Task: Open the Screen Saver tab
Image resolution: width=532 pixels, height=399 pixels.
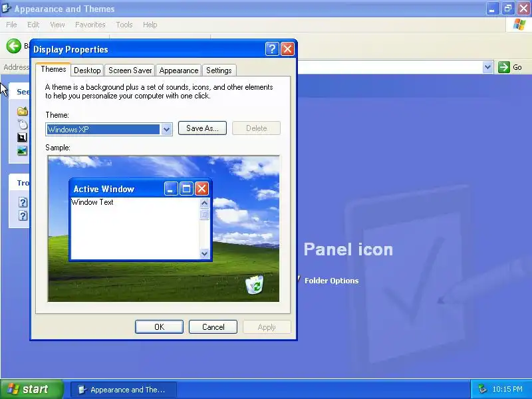Action: coord(130,70)
